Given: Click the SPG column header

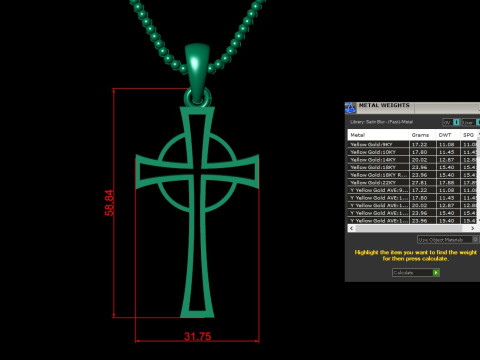Looking at the screenshot, I should pos(469,135).
